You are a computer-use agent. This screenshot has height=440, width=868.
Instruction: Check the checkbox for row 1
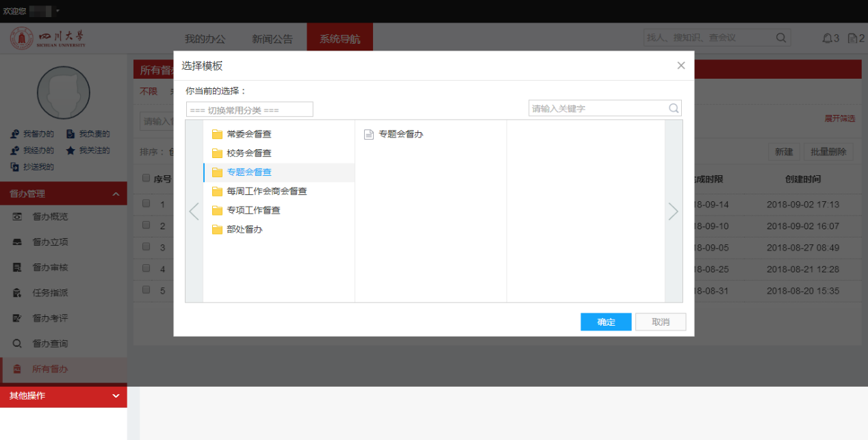point(146,204)
